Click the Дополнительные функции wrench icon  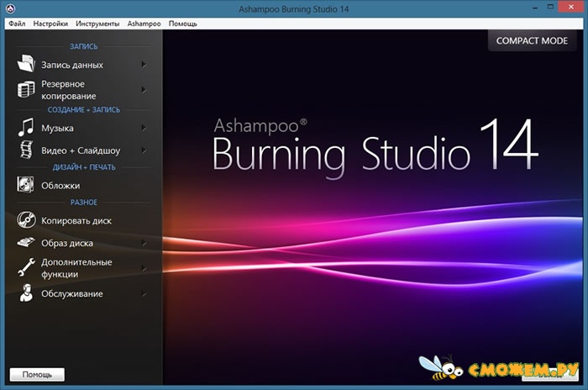pos(26,267)
